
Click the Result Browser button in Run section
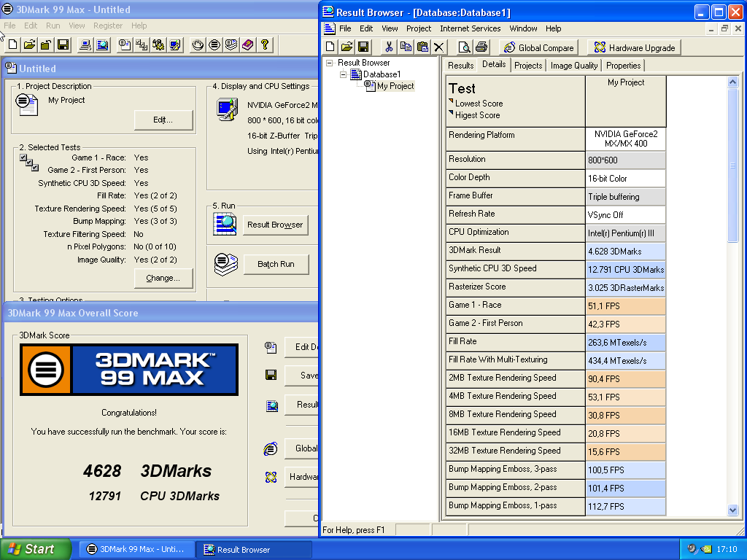(275, 225)
